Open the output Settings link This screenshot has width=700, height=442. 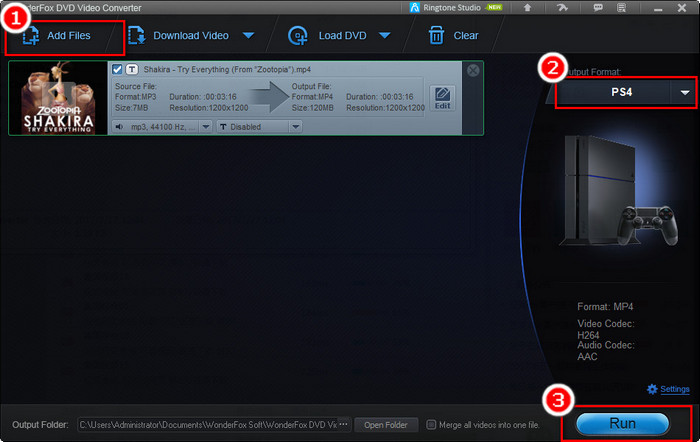(675, 389)
